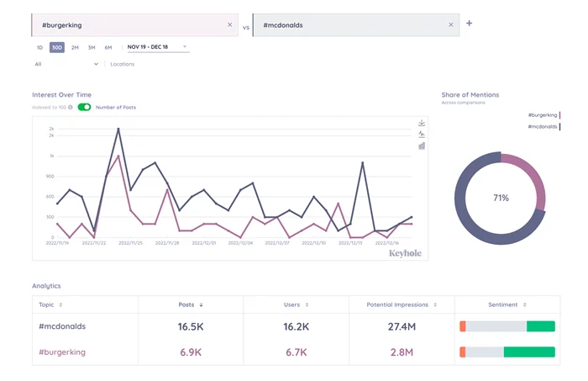Edit the #mcdonalds search field

pyautogui.click(x=355, y=25)
